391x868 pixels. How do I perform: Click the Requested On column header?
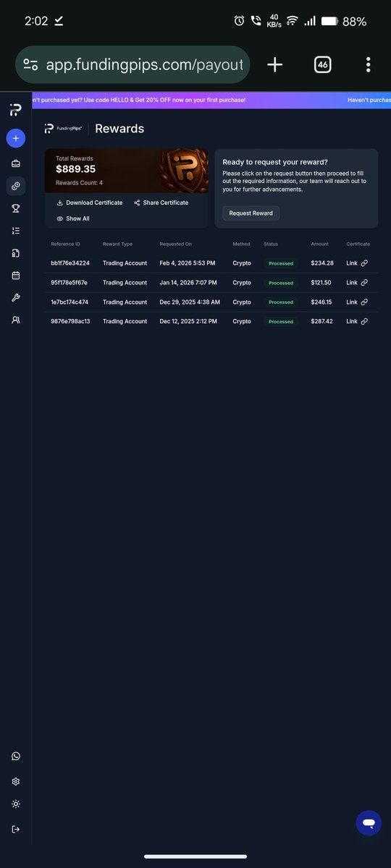(x=176, y=244)
